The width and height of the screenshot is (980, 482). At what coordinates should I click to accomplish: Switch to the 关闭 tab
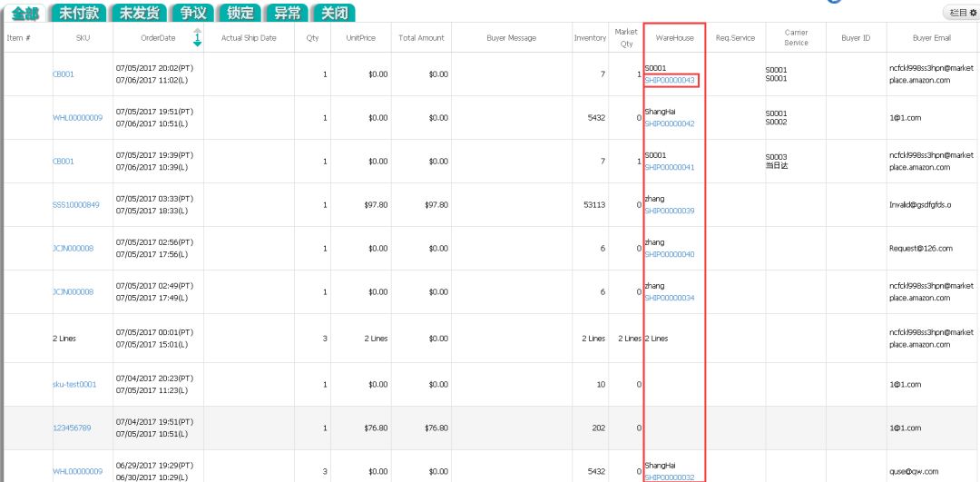334,13
